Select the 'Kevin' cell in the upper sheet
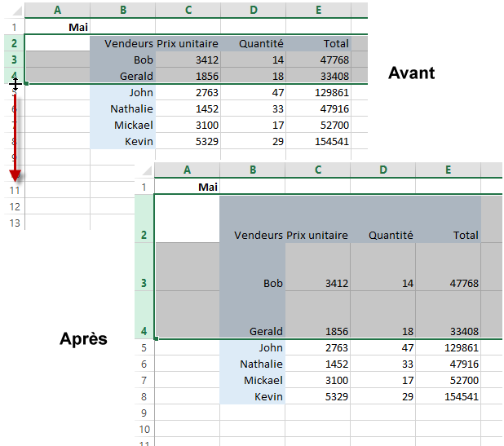This screenshot has height=446, width=504. coord(122,141)
